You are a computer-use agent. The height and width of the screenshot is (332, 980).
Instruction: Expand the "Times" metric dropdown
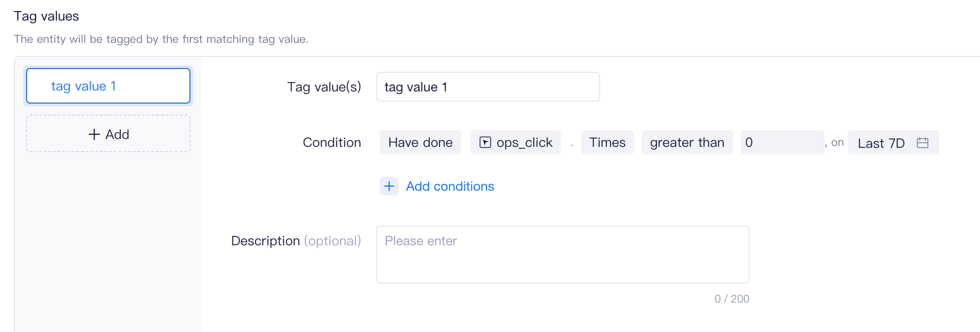(x=607, y=142)
